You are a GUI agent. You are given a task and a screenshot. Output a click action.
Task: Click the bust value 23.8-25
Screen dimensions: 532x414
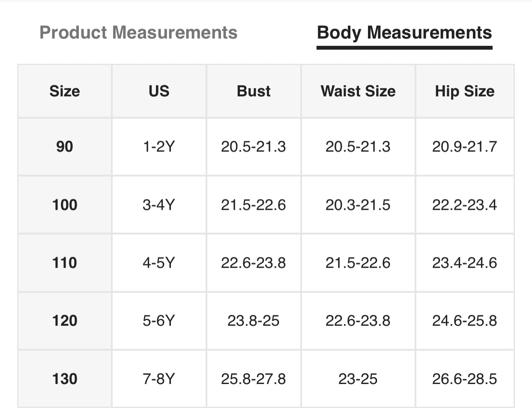(x=254, y=321)
